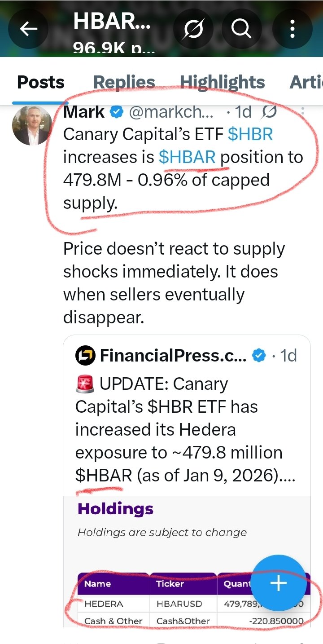The image size is (323, 644).
Task: Tap the blue compose post button
Action: (278, 583)
